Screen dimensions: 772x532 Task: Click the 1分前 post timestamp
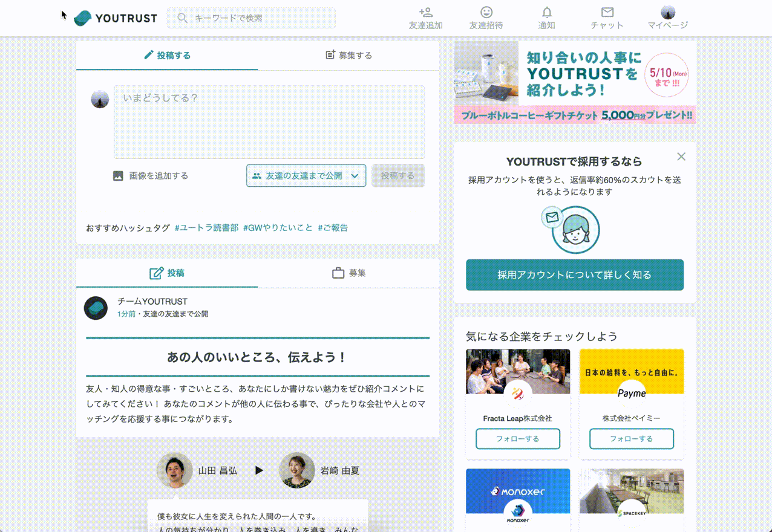click(x=126, y=314)
